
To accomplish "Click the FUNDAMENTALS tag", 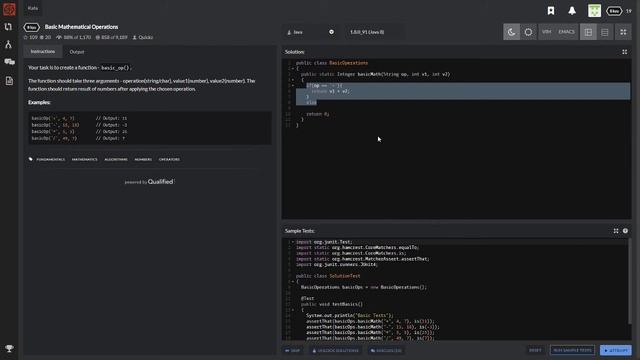I will (51, 159).
